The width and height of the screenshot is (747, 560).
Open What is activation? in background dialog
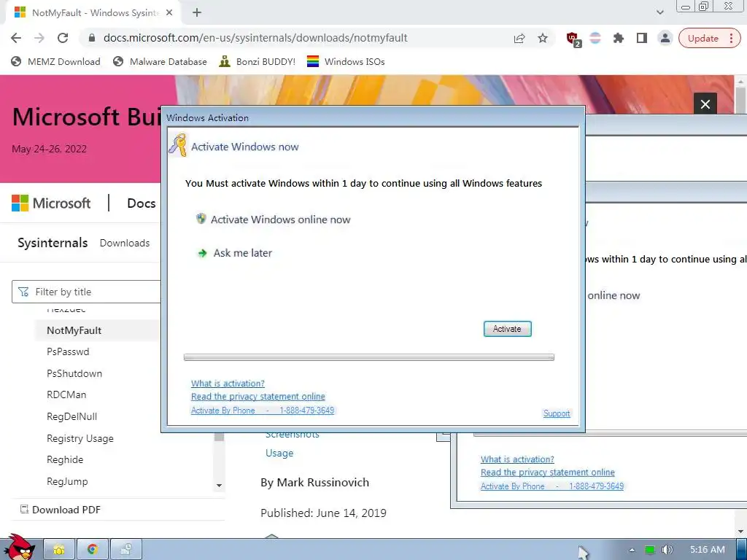tap(517, 459)
